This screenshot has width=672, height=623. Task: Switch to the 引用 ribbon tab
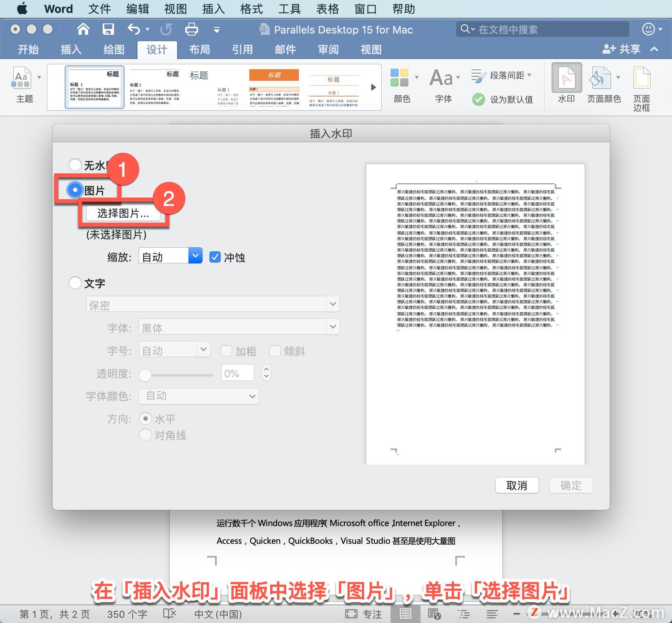242,49
